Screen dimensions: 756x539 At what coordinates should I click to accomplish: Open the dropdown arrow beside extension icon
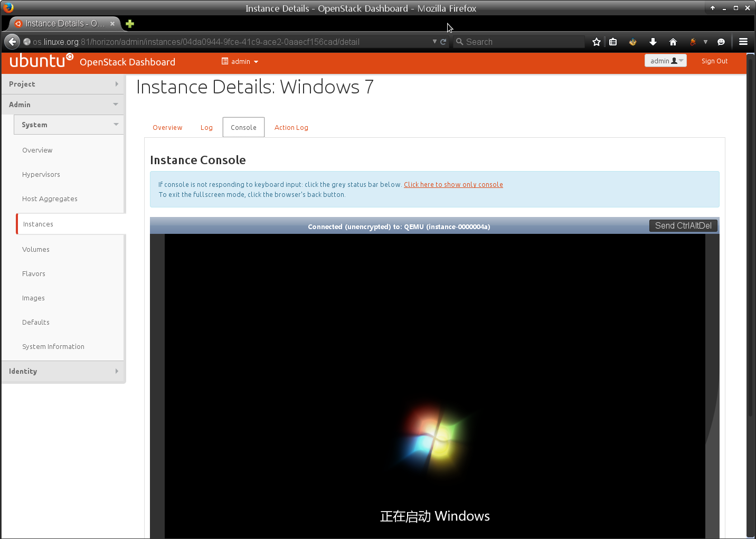pos(705,42)
